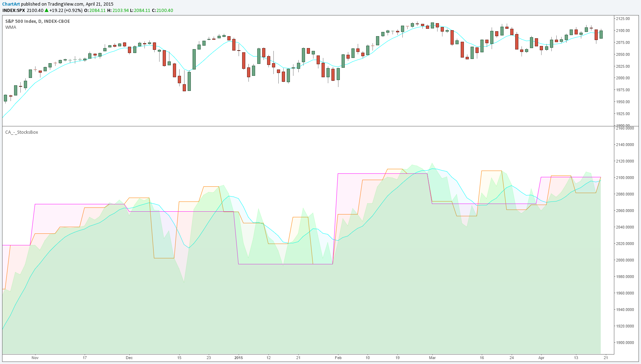641x364 pixels.
Task: Click the 2075.00 price axis label
Action: 623,42
